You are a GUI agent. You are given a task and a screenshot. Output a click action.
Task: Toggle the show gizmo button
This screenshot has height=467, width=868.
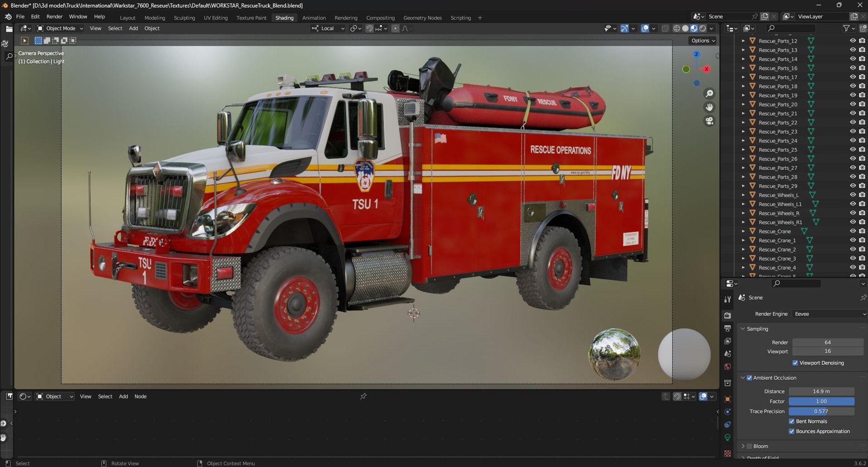click(624, 28)
